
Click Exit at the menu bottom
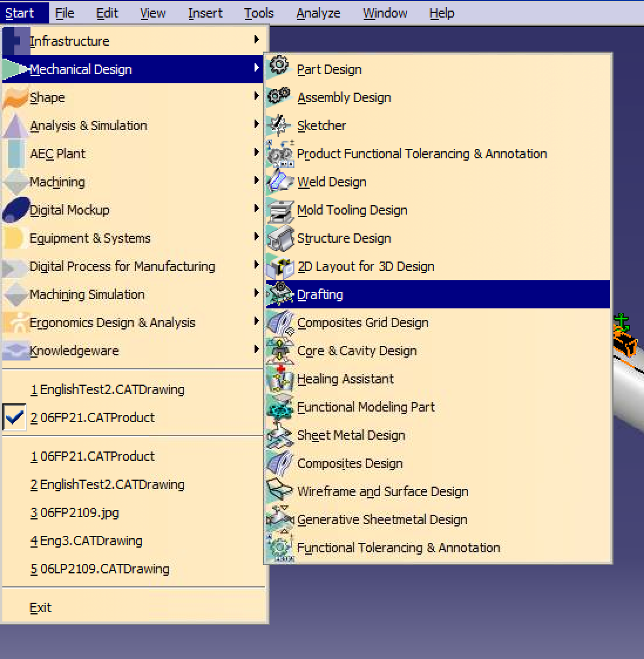[40, 607]
